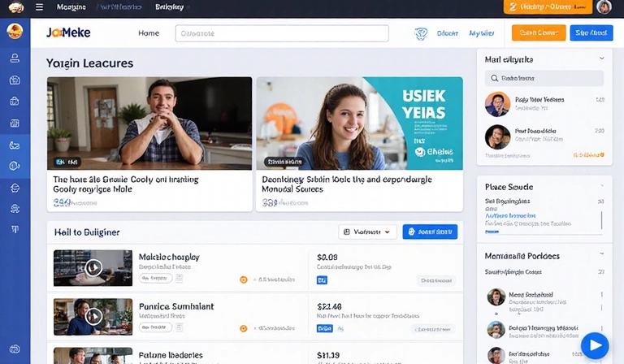Follow the Mytiei link in the header
Viewport: 624px width, 364px height.
point(482,33)
